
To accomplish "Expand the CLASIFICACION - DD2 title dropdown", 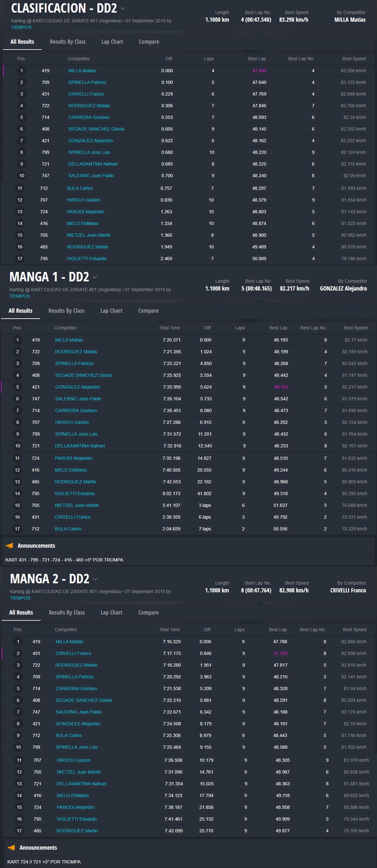I will pyautogui.click(x=123, y=8).
